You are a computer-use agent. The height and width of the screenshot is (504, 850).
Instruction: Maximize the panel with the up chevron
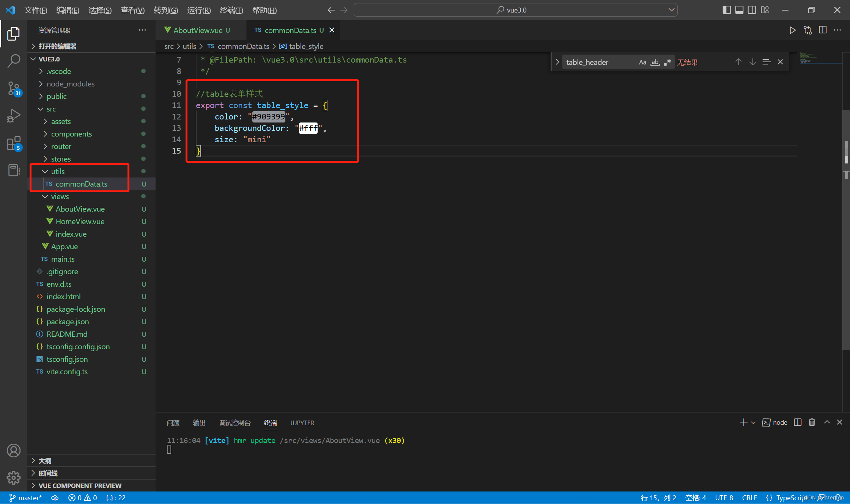tap(827, 422)
